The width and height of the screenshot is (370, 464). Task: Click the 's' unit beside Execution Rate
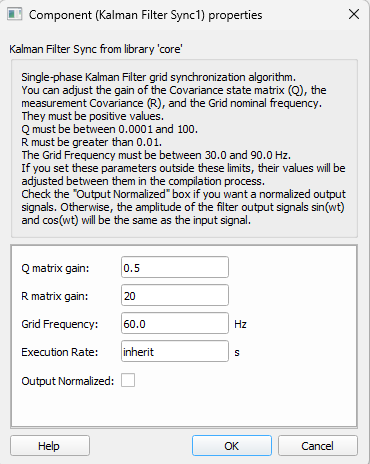pos(237,352)
